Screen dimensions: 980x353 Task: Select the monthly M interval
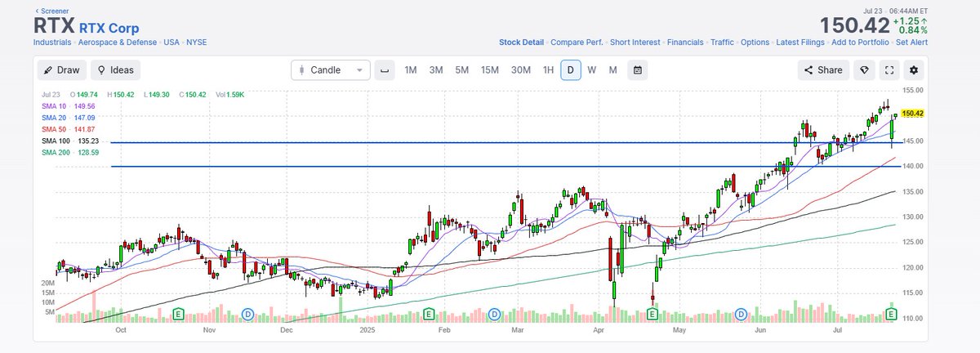pyautogui.click(x=612, y=70)
